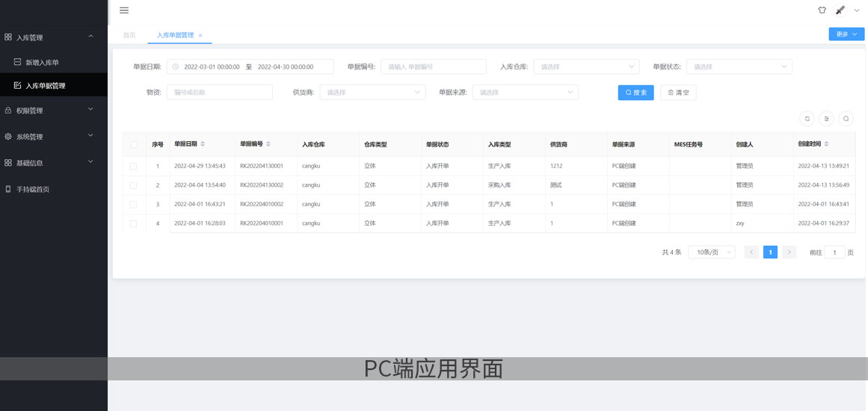This screenshot has width=868, height=411.
Task: Toggle the select-all header checkbox
Action: pos(134,144)
